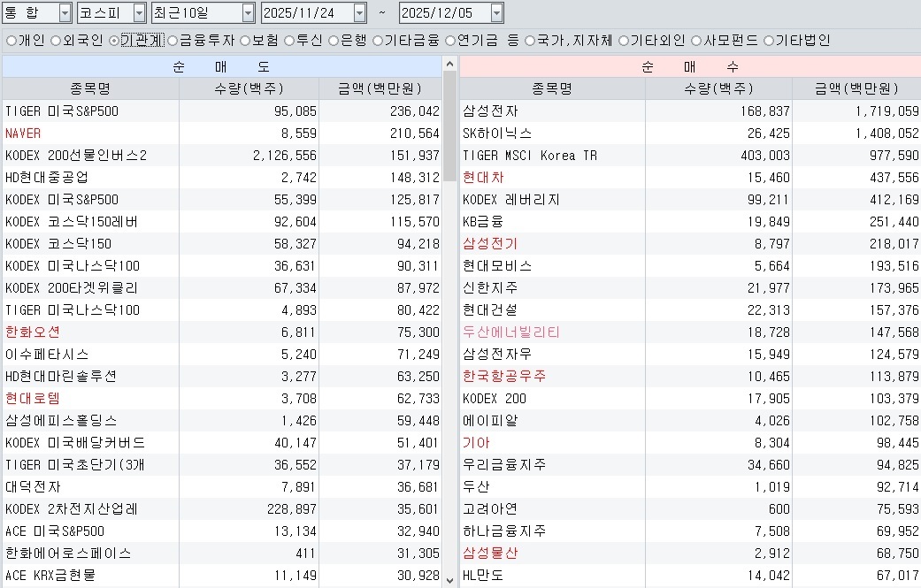
Task: Select 삼성물산 row
Action: (690, 554)
